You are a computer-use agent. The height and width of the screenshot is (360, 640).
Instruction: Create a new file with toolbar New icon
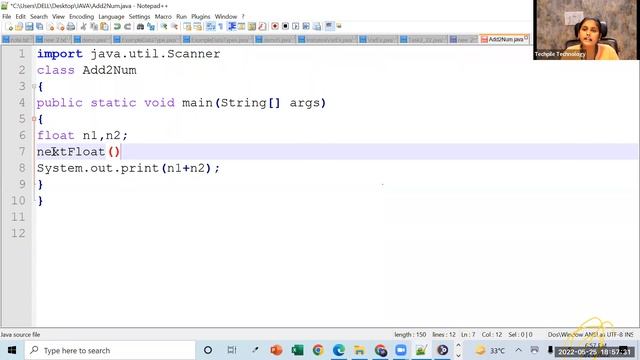9,27
